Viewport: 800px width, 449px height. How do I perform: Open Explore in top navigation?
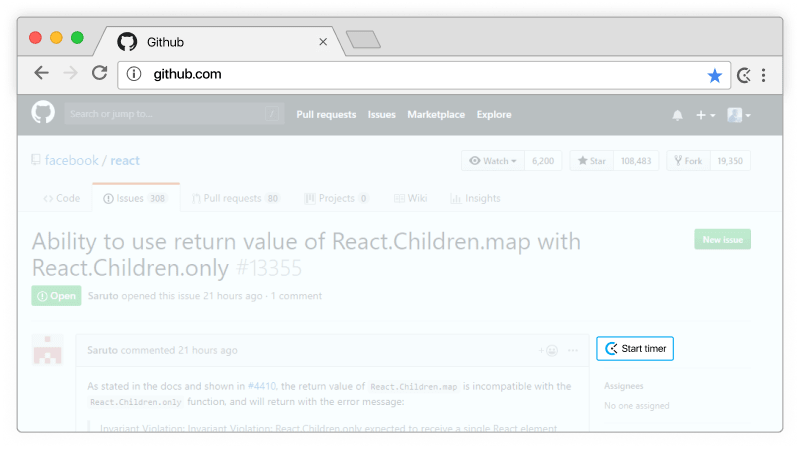(494, 115)
